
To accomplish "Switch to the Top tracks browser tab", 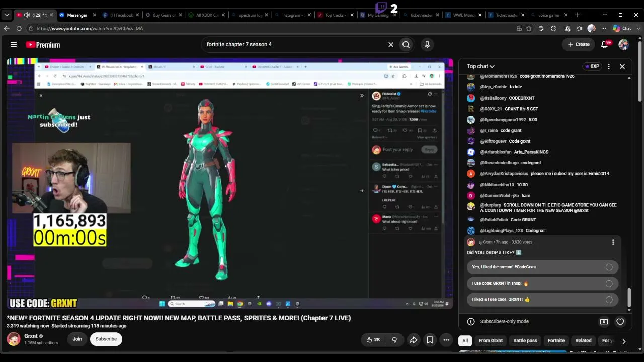I will click(334, 15).
